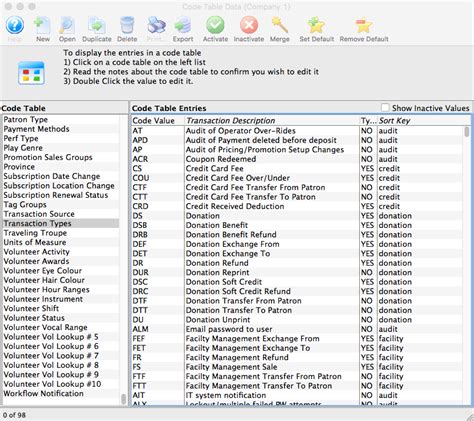Screen dimensions: 474x421
Task: Select the DSC Donation Soft Credit row
Action: tap(297, 282)
